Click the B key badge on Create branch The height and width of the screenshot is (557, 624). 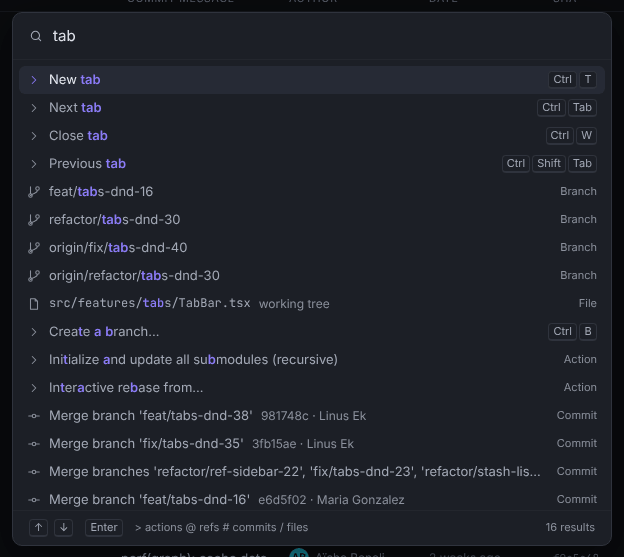tap(588, 331)
